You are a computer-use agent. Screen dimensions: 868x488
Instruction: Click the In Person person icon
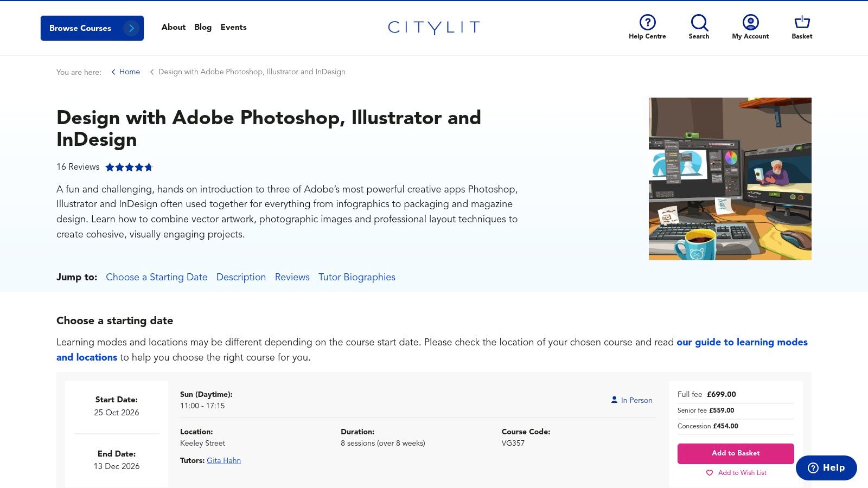pos(614,400)
